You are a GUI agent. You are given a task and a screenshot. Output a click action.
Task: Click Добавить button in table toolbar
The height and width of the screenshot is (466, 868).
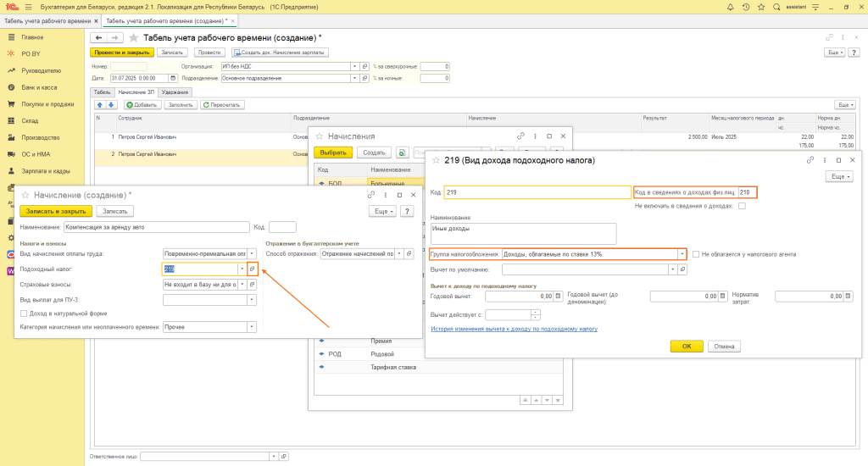142,104
